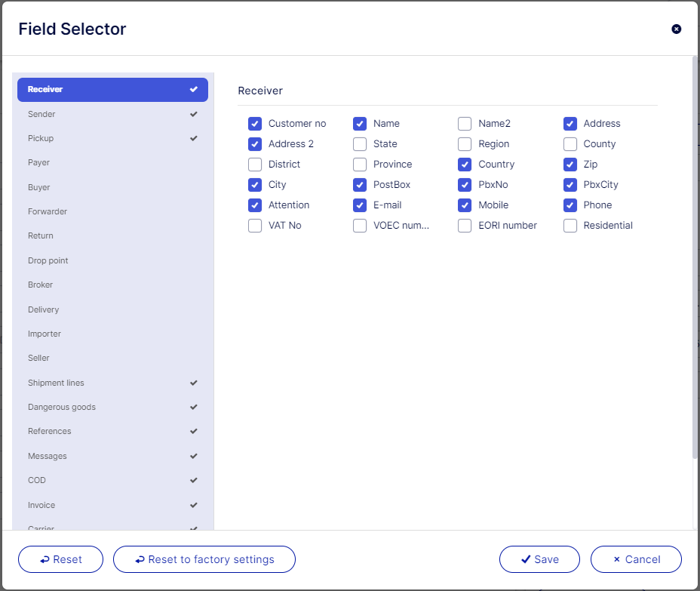Viewport: 700px width, 591px height.
Task: Check the EORI number checkbox
Action: 465,226
